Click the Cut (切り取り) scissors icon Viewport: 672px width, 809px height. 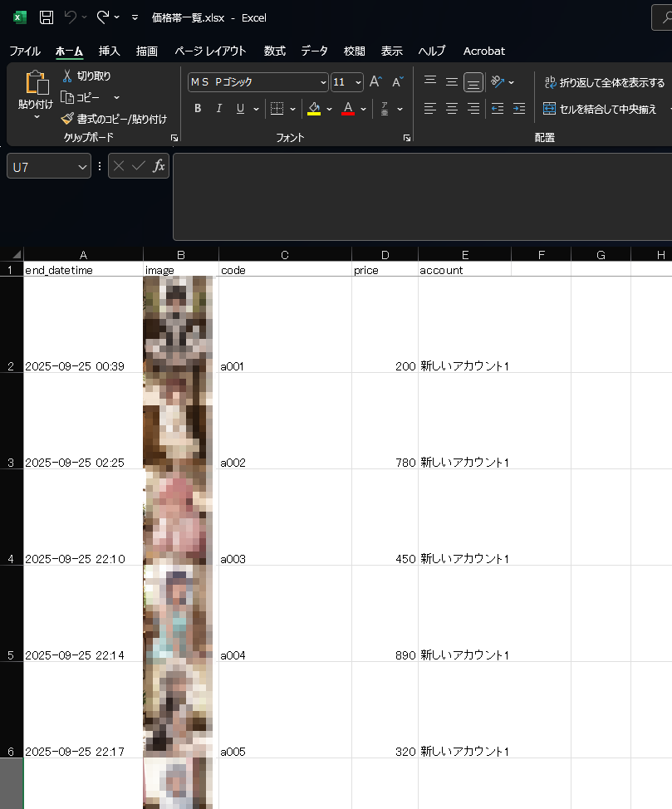pyautogui.click(x=67, y=76)
